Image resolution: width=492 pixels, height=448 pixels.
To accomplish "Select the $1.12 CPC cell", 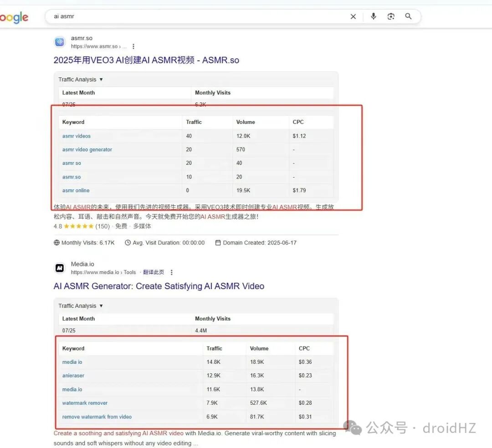I will coord(299,136).
